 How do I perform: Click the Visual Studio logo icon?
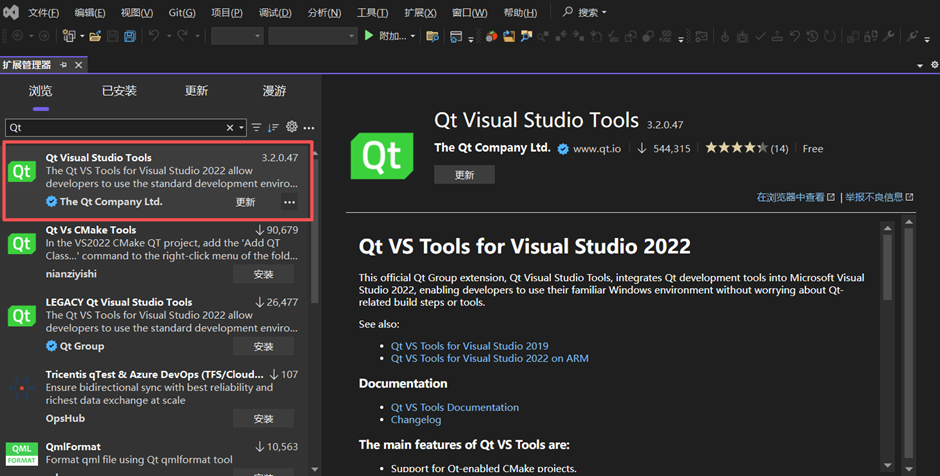11,11
